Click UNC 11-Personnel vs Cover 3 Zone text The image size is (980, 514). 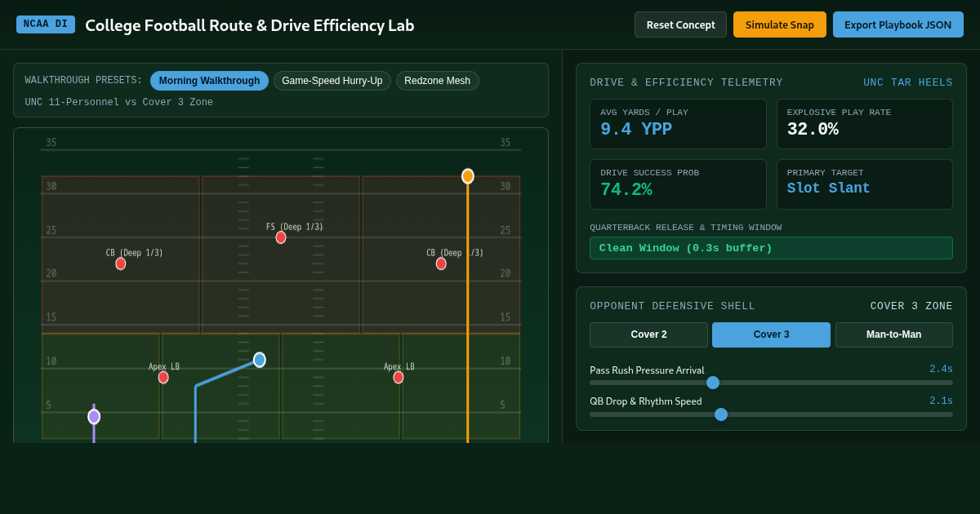[119, 103]
